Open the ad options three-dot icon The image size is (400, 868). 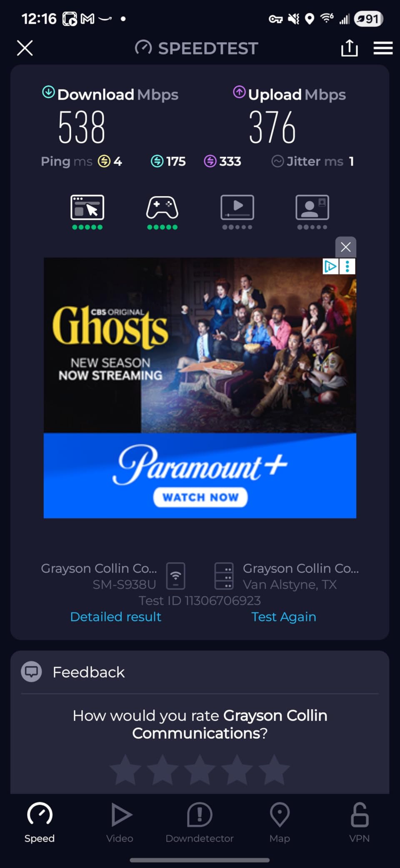click(347, 266)
